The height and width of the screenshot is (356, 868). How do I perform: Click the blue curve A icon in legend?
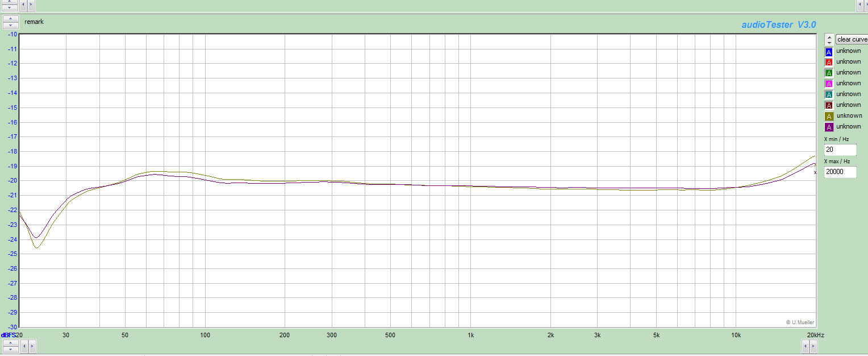829,52
